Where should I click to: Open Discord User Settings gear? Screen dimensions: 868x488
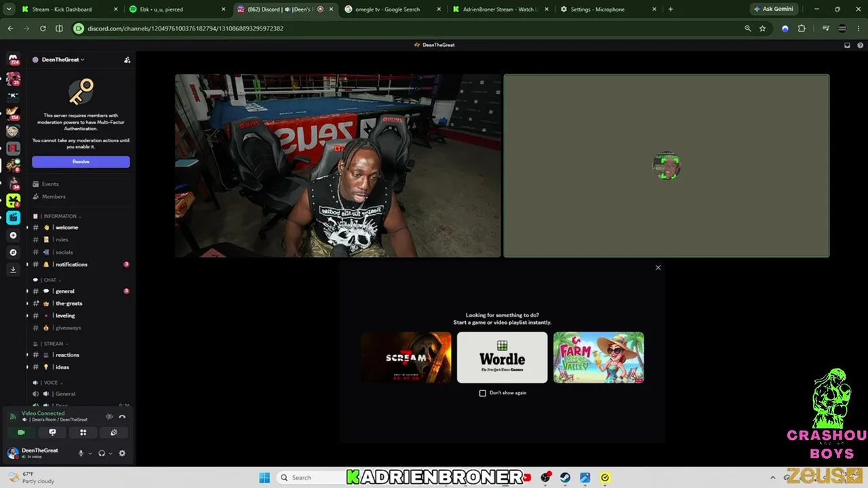122,453
